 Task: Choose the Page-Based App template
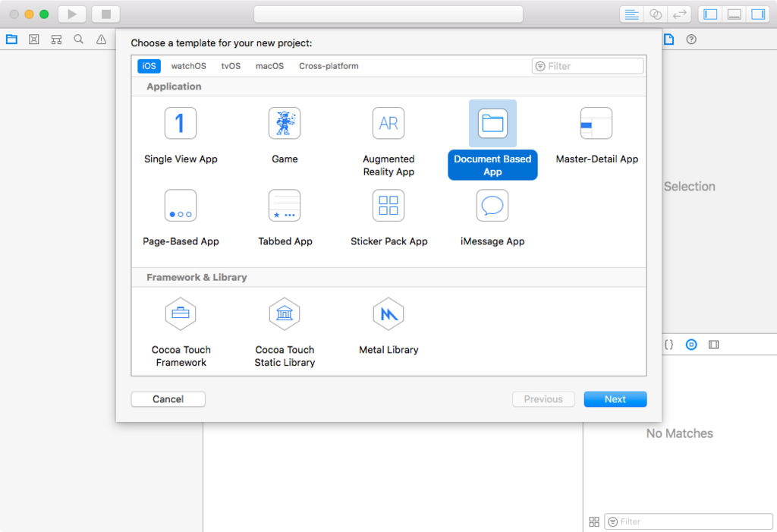tap(181, 205)
